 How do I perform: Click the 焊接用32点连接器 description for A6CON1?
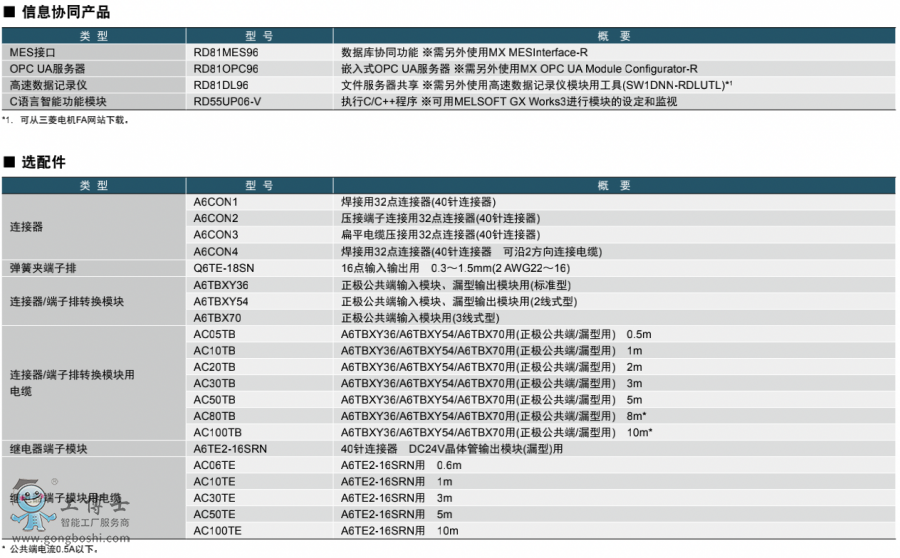point(418,202)
